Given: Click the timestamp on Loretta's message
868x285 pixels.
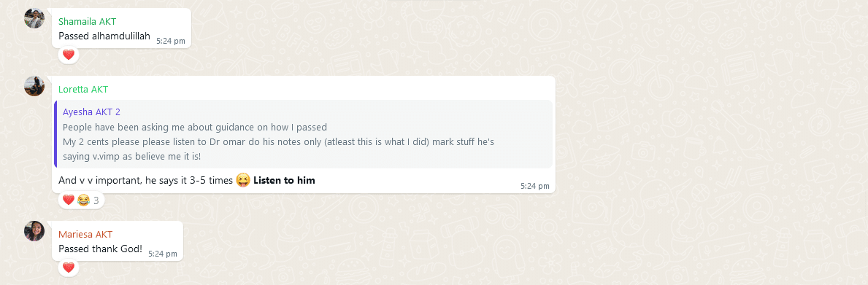Looking at the screenshot, I should [535, 186].
